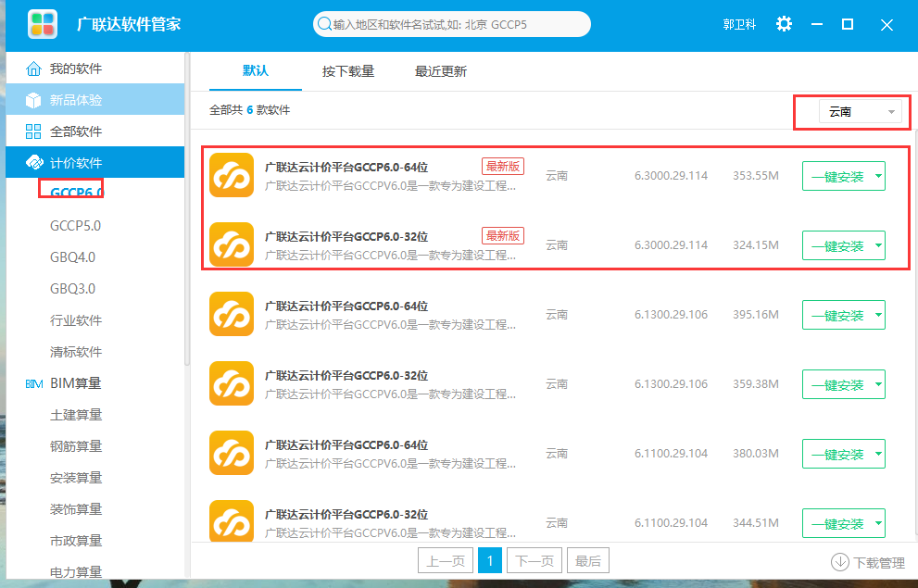Select GCCP6.0 in the sidebar
This screenshot has width=918, height=588.
[76, 192]
